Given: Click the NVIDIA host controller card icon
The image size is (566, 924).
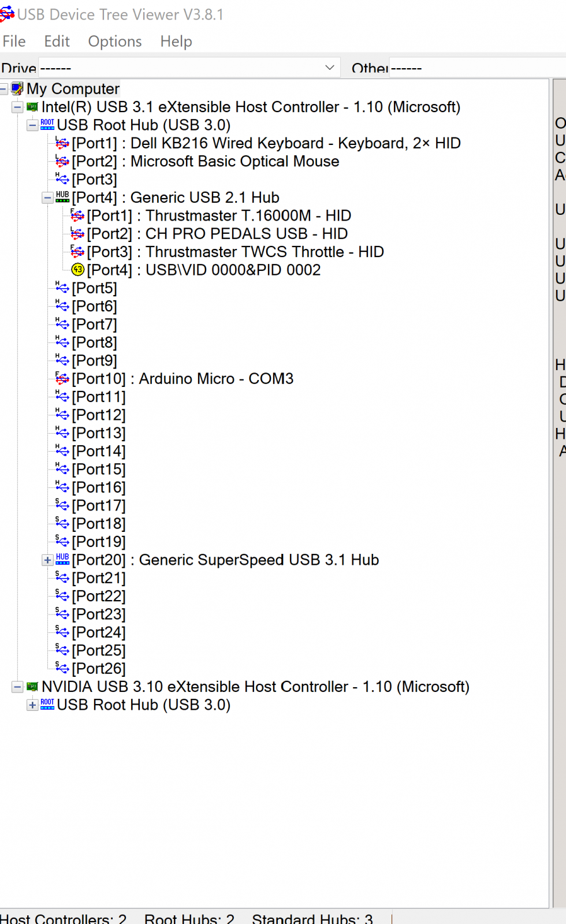Looking at the screenshot, I should 32,687.
